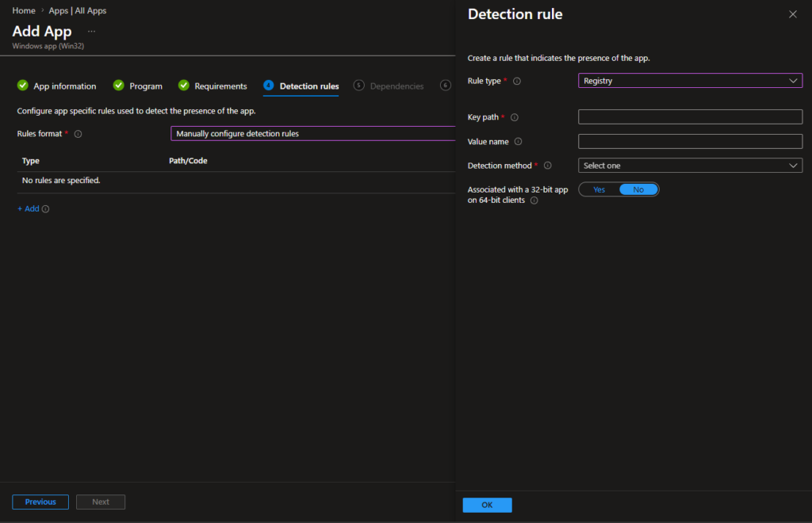
Task: Select the Dependencies tab
Action: tap(396, 86)
